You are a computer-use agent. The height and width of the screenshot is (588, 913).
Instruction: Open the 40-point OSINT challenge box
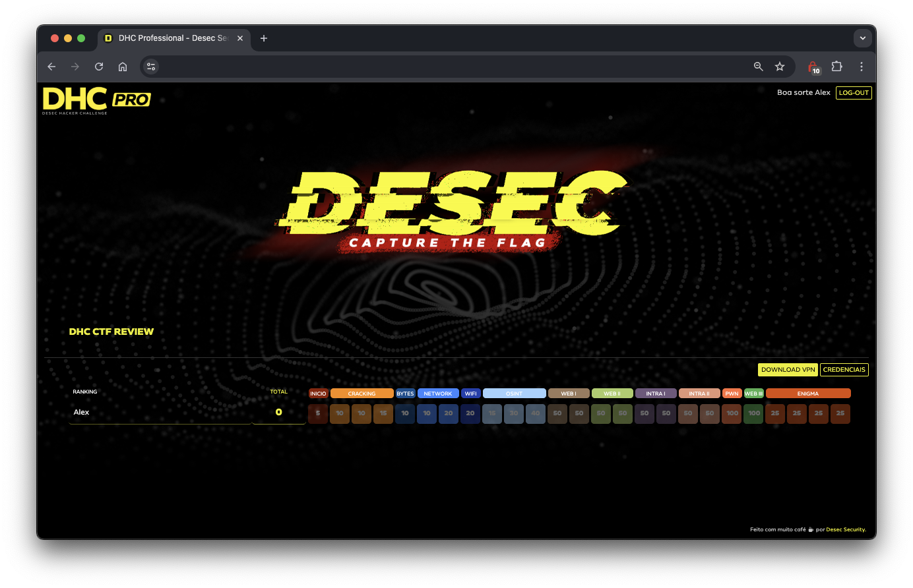(536, 413)
